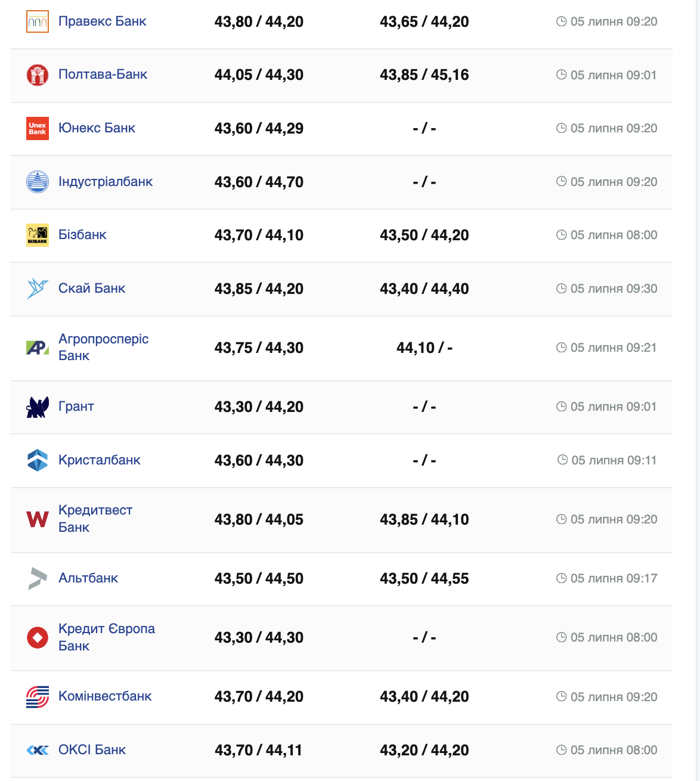The image size is (700, 781).
Task: Click the yellow Бізбанк logo
Action: (38, 235)
